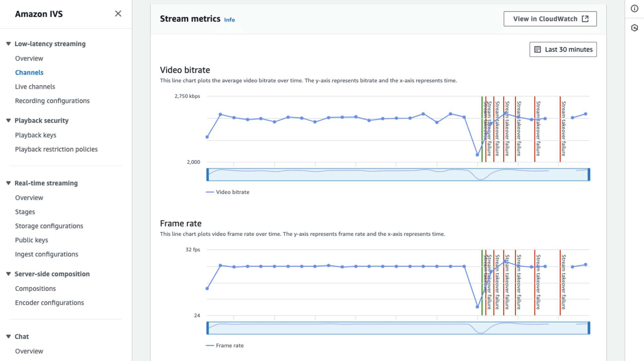Open Compositions
644x361 pixels.
tap(35, 289)
